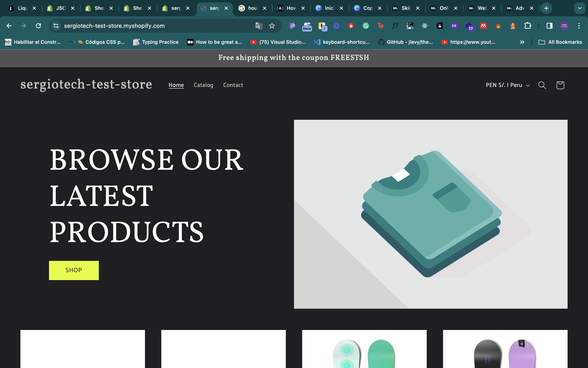Click the folded t-shirts hero image
This screenshot has height=368, width=588.
(x=431, y=214)
